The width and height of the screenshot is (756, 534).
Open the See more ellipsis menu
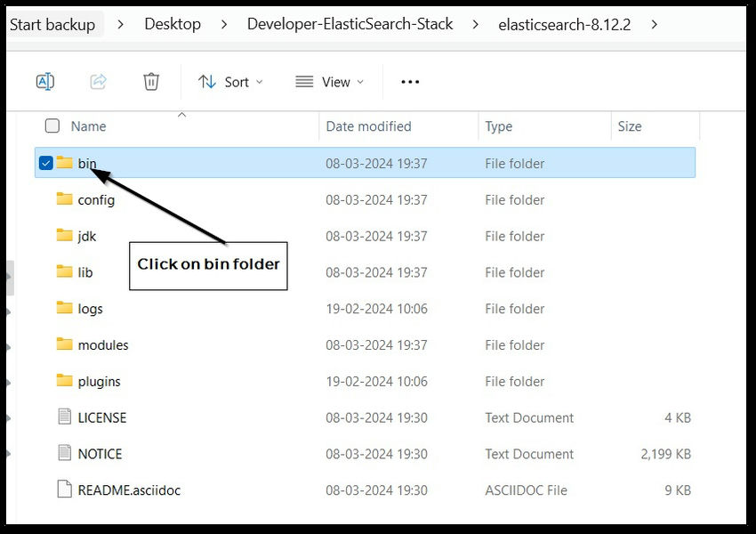(x=409, y=81)
